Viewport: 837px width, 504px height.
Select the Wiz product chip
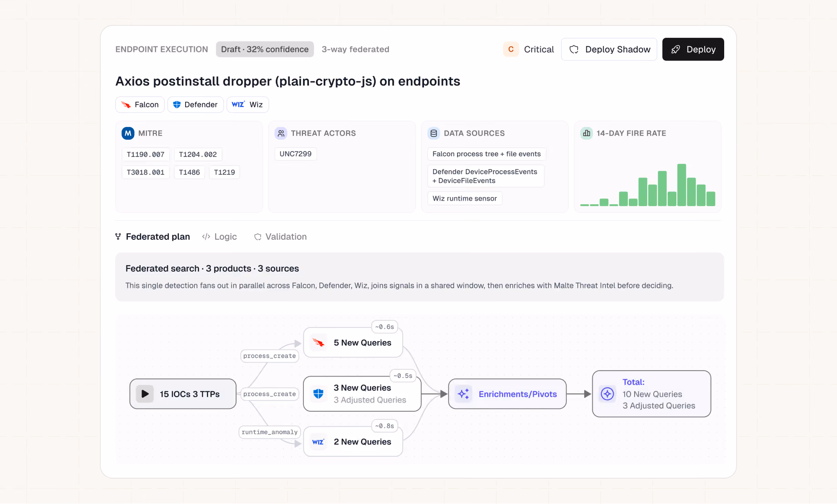(248, 105)
